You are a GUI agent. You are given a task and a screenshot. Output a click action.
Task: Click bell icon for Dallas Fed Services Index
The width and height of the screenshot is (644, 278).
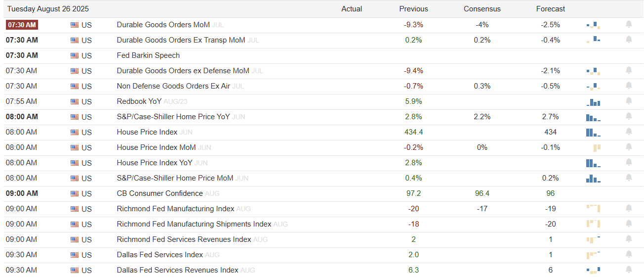(629, 254)
